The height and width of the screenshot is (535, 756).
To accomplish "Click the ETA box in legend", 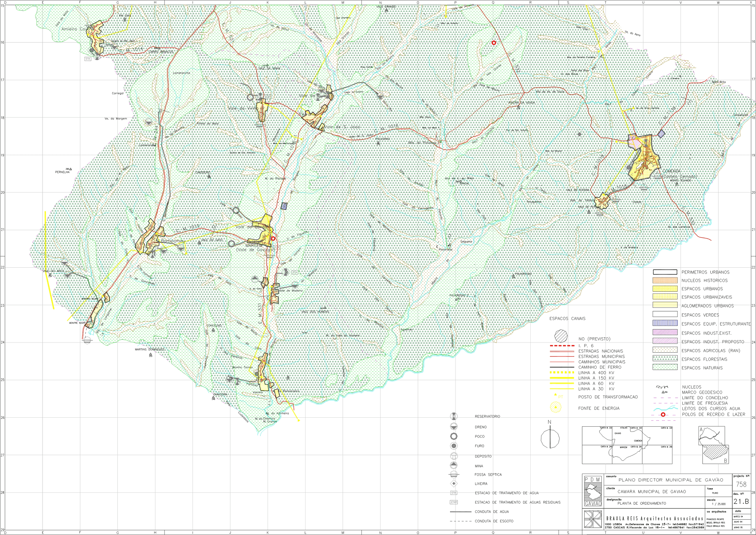I will [x=454, y=493].
